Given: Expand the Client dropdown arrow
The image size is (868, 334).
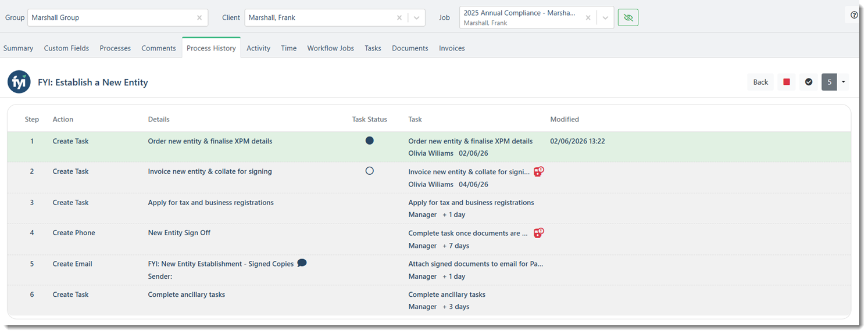Looking at the screenshot, I should [x=416, y=17].
